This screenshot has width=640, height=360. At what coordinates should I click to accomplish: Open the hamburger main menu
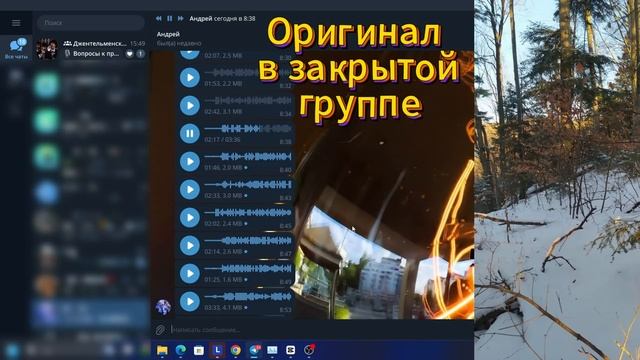pyautogui.click(x=16, y=23)
